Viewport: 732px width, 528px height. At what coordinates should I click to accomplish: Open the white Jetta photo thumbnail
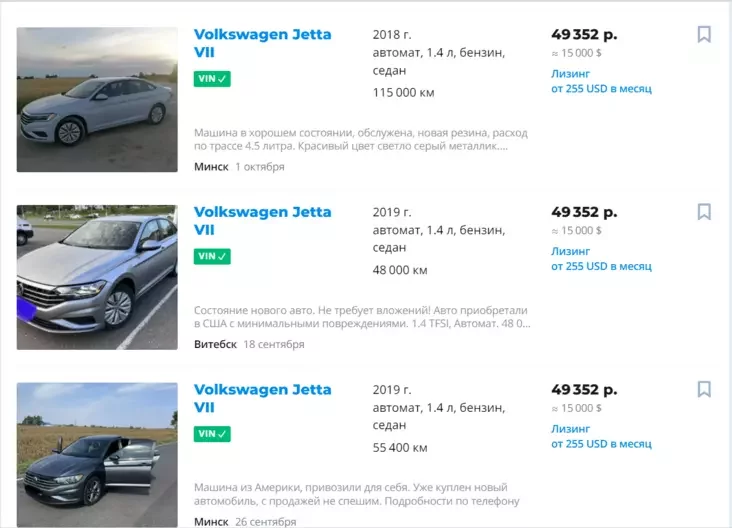pos(97,99)
